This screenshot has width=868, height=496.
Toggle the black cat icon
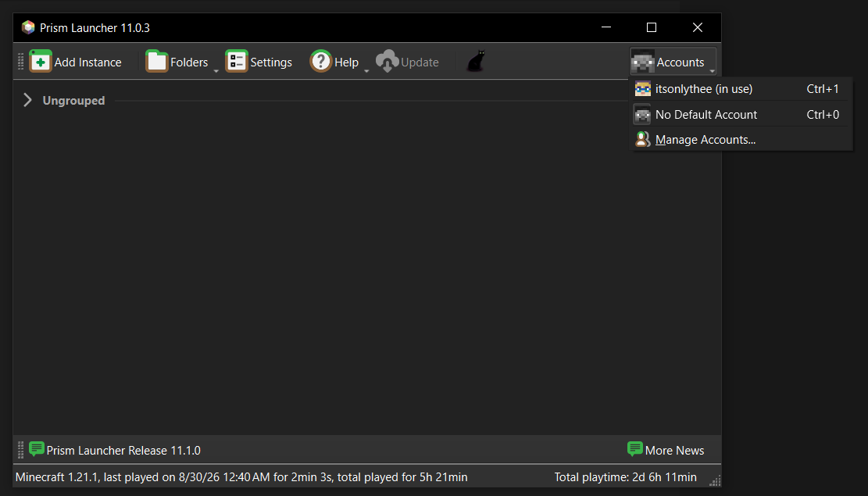(476, 62)
